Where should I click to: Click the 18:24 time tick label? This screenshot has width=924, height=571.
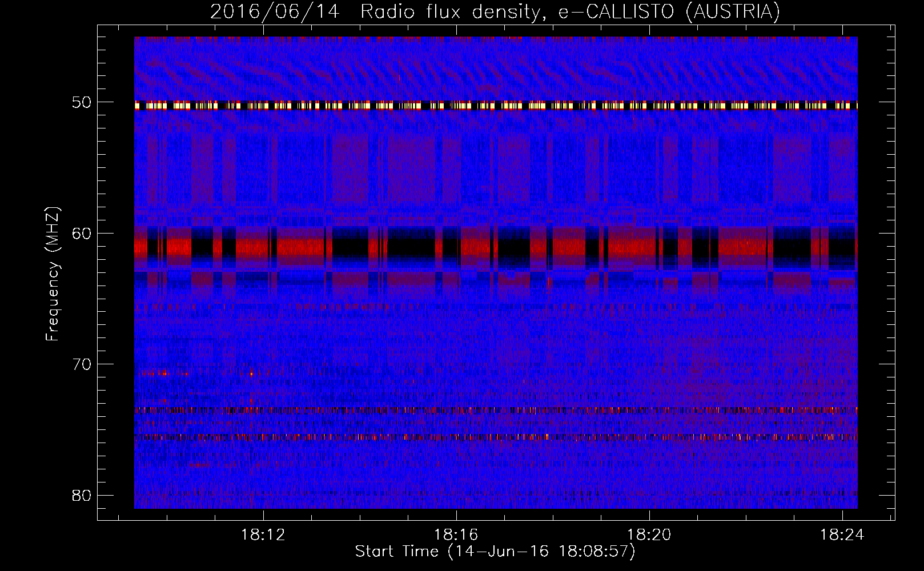click(842, 535)
